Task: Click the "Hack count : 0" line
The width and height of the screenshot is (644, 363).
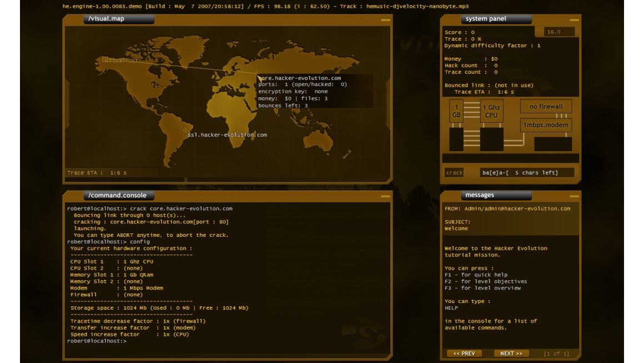Action: [x=471, y=66]
